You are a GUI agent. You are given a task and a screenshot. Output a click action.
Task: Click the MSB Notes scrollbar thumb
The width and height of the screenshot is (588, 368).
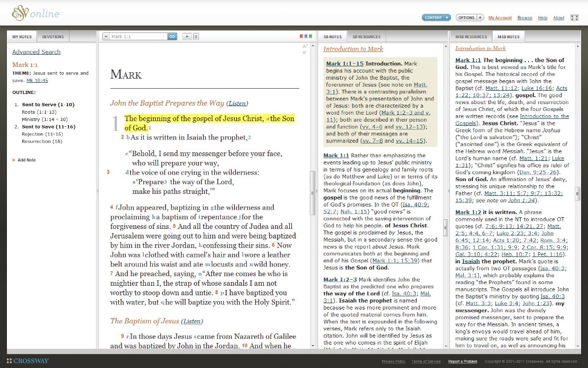tap(577, 194)
